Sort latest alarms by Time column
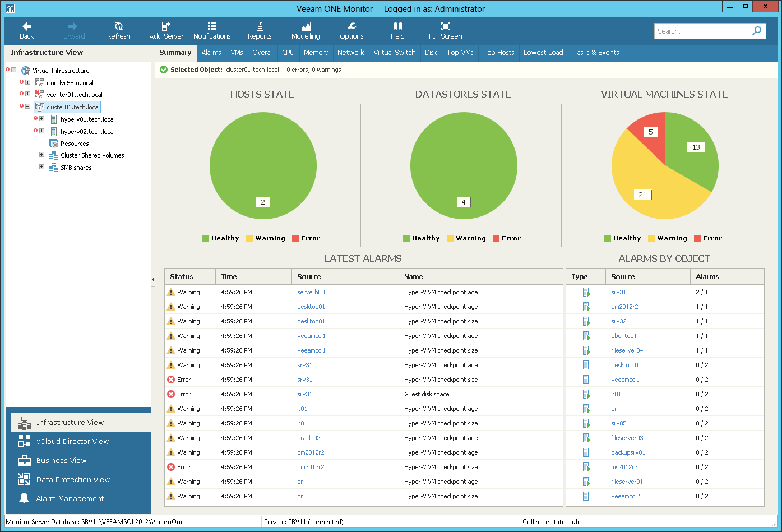The width and height of the screenshot is (782, 532). tap(253, 276)
